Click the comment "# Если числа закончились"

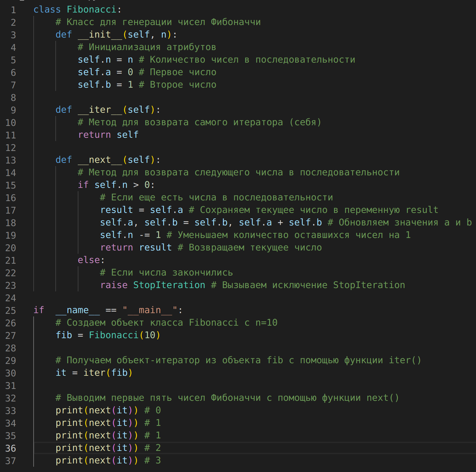pyautogui.click(x=166, y=273)
